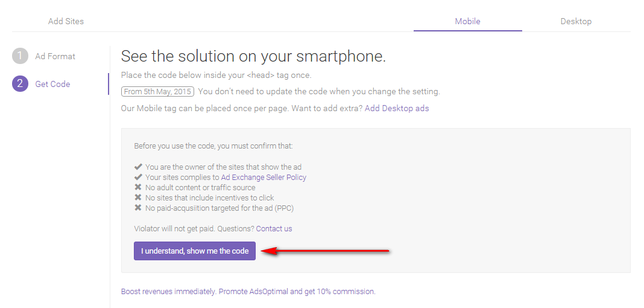The image size is (644, 308).
Task: Switch to the Mobile tab
Action: (x=467, y=21)
